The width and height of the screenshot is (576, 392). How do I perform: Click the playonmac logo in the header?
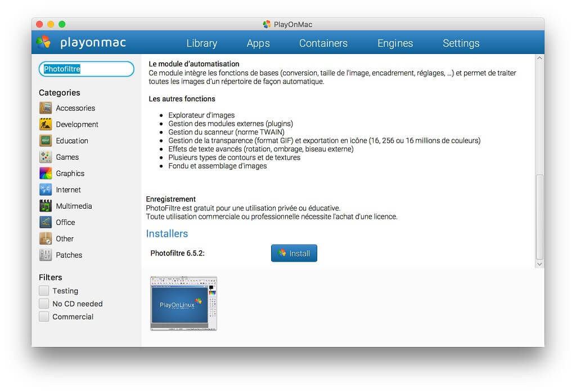[x=82, y=43]
